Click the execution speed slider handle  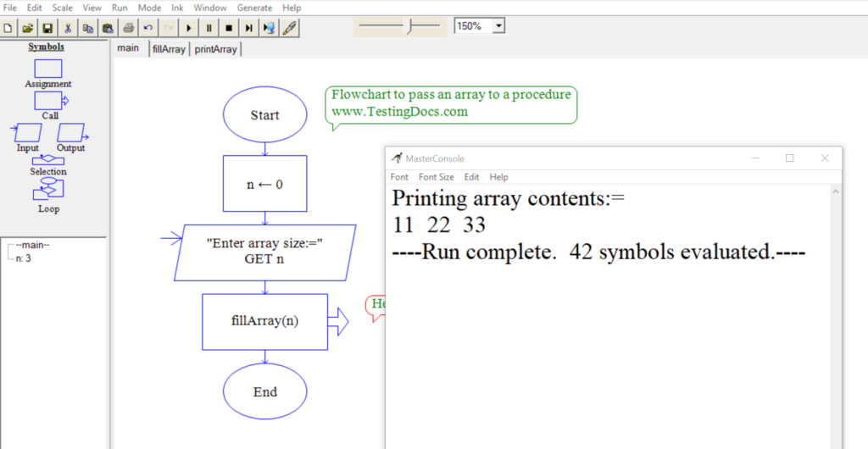click(409, 26)
